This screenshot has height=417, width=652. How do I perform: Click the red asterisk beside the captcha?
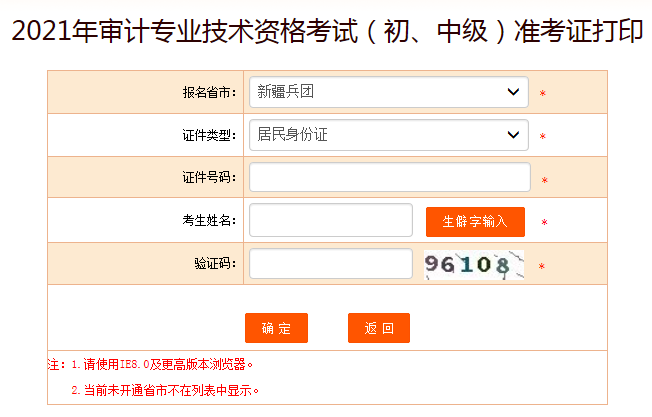click(x=541, y=267)
